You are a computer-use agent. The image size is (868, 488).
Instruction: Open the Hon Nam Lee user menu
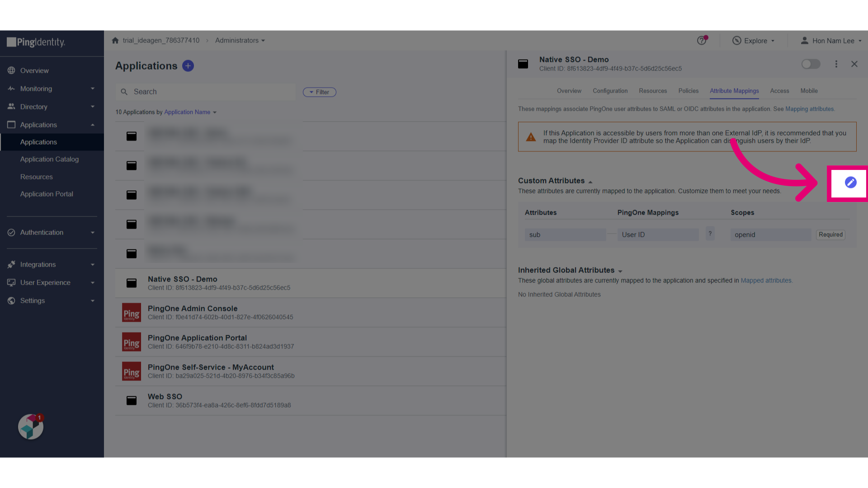click(x=831, y=41)
